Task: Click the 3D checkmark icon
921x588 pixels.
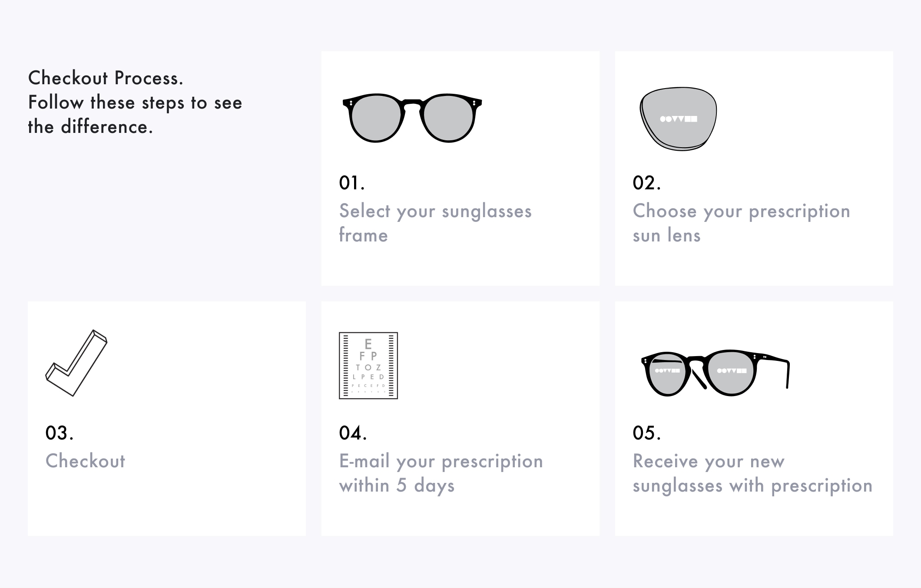Action: [76, 363]
